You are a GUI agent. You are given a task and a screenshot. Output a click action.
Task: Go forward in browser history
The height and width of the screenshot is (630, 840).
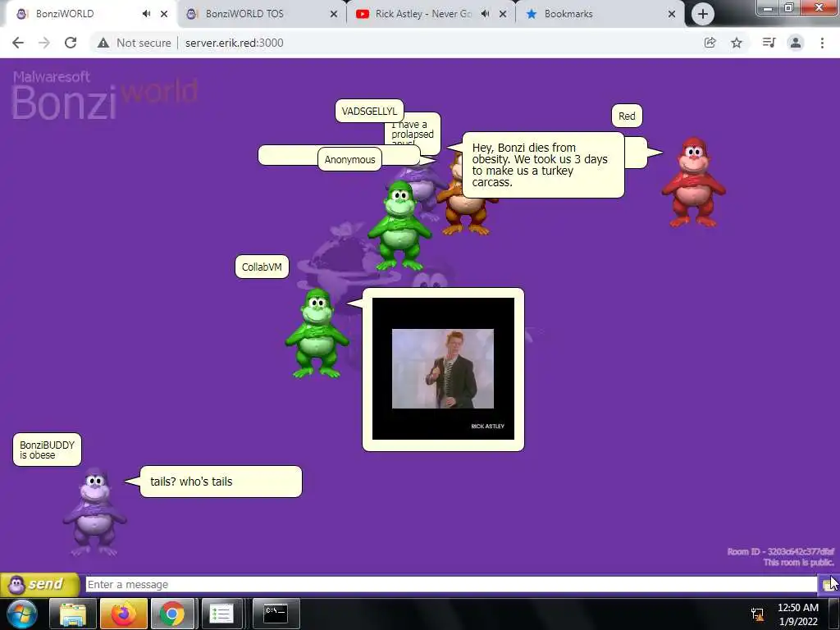click(44, 43)
